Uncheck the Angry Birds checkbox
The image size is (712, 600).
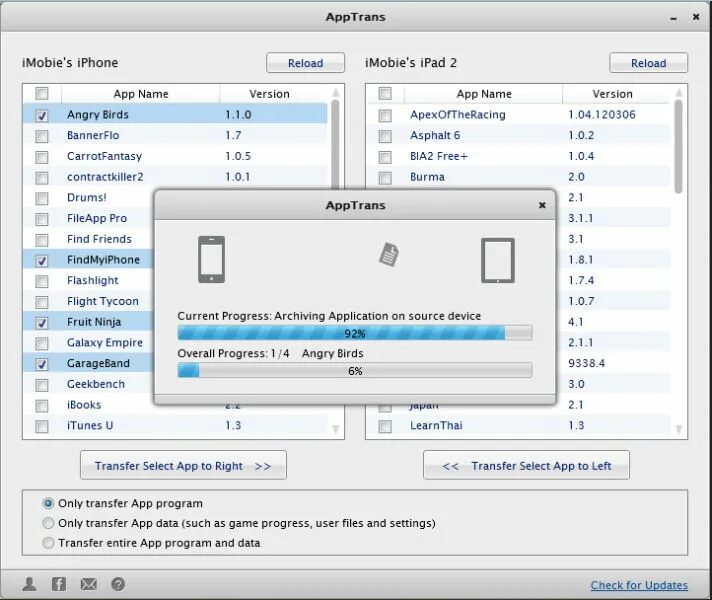42,115
